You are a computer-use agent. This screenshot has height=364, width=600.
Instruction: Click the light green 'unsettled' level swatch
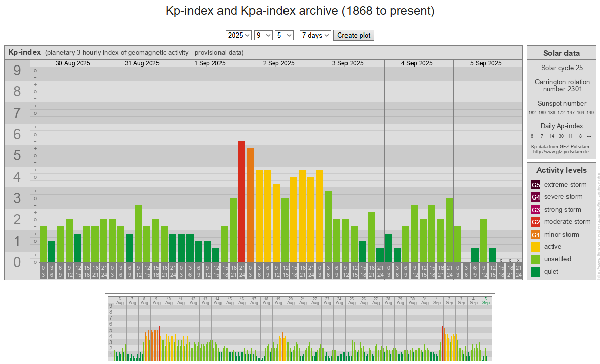pos(535,259)
